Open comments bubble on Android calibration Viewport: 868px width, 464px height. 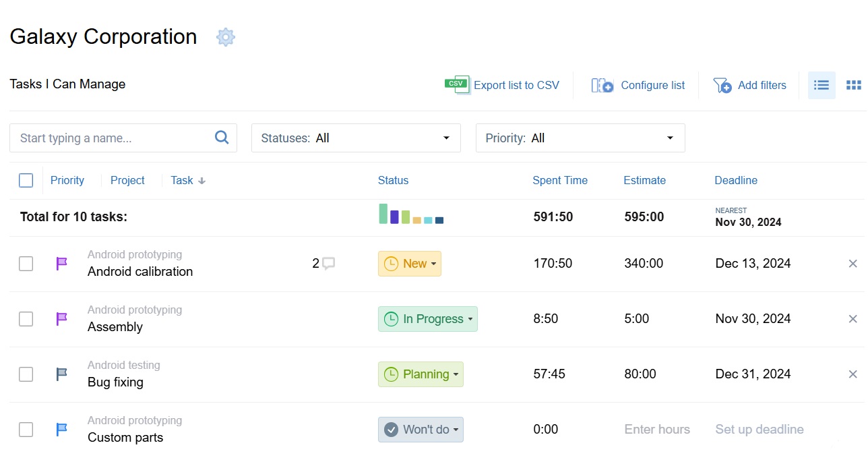pos(328,264)
